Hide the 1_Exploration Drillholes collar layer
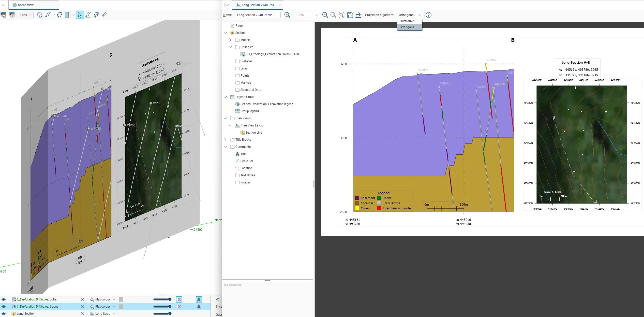Image resolution: width=644 pixels, height=317 pixels. 4,299
